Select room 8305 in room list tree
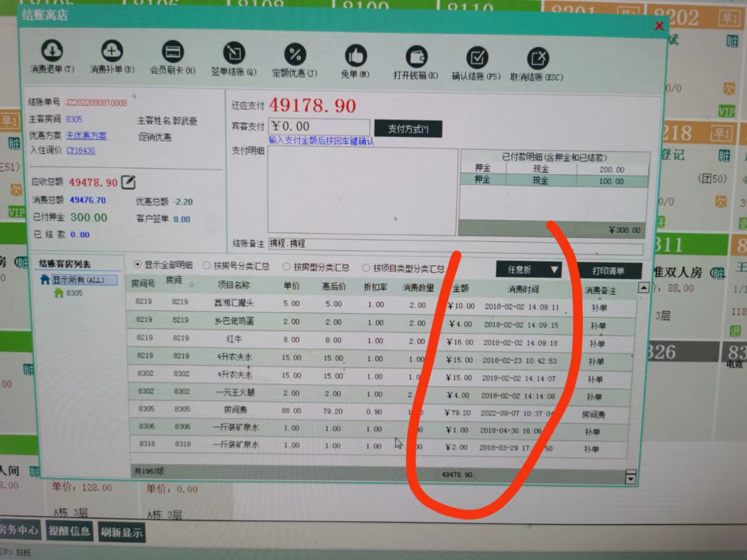This screenshot has width=747, height=560. [x=73, y=293]
